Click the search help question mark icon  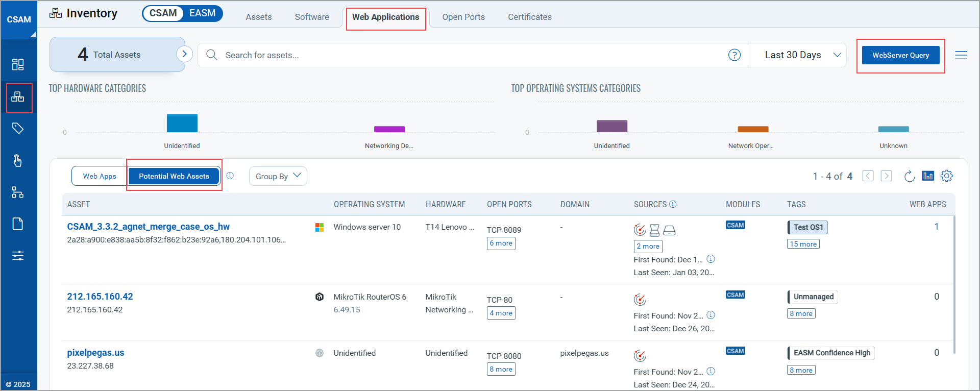tap(734, 55)
